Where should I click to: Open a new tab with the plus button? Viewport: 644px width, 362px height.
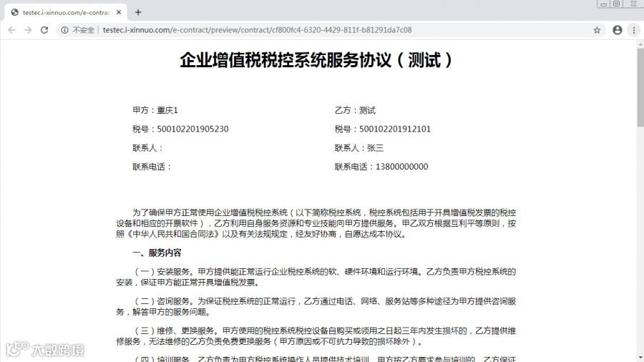138,12
